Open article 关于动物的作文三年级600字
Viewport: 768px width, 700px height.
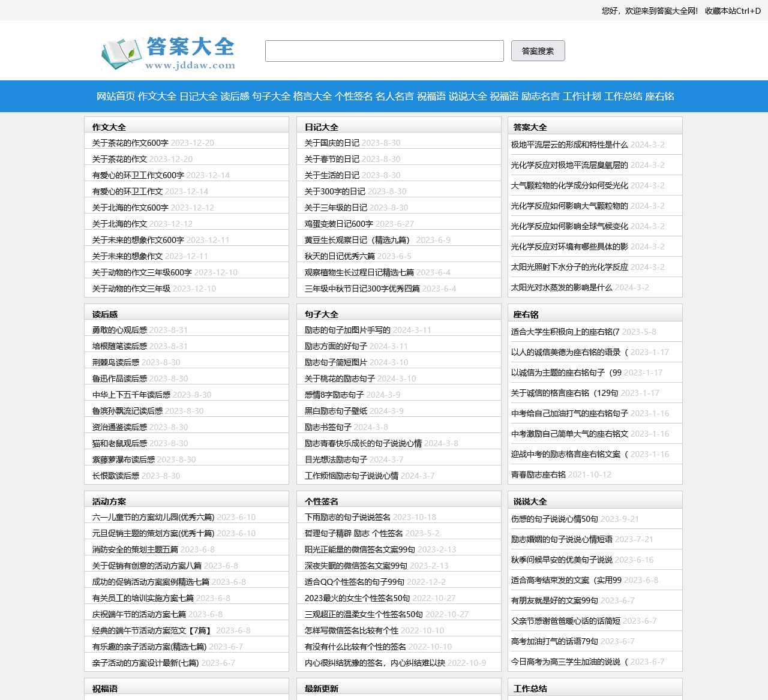pyautogui.click(x=142, y=272)
